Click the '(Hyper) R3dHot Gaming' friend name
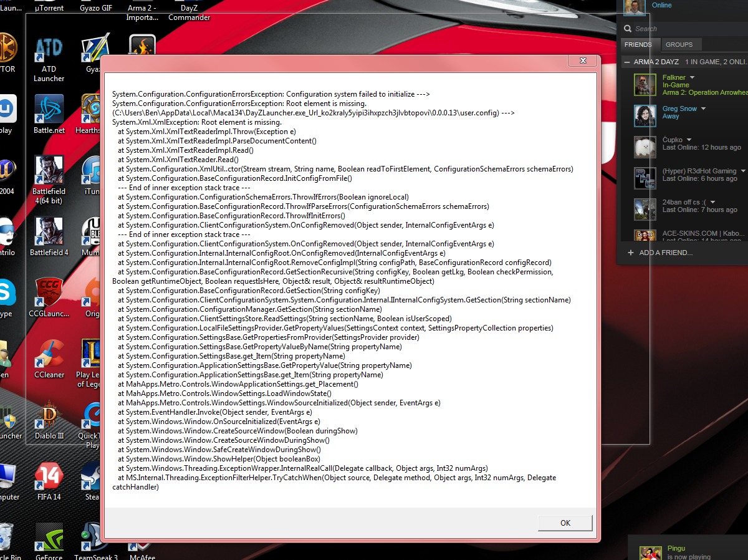Screen dimensions: 748x560 pyautogui.click(x=699, y=171)
